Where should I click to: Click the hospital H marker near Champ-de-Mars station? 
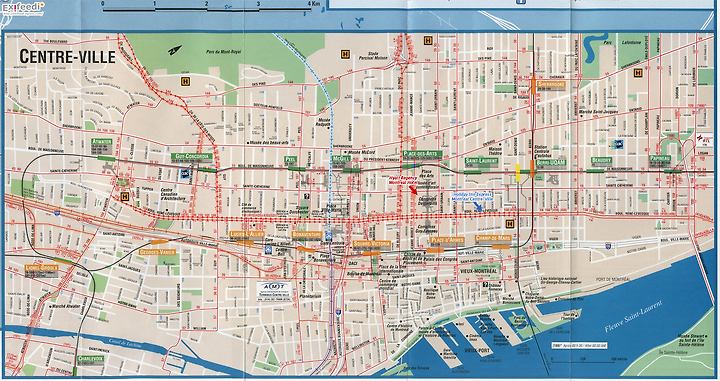pos(510,224)
